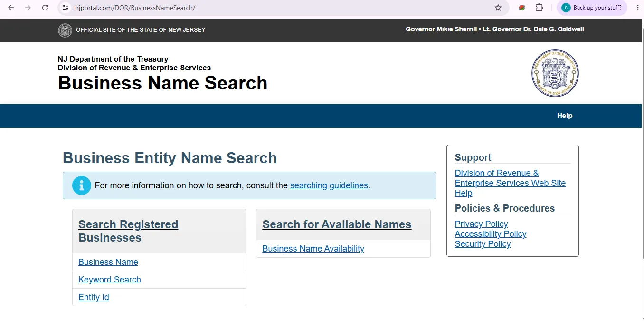Open the Extensions puzzle icon
The height and width of the screenshot is (321, 644).
(539, 8)
